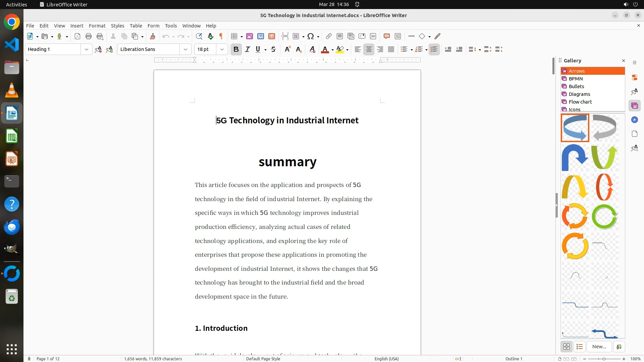
Task: Click the Clone Formatting paintbrush icon
Action: pyautogui.click(x=153, y=36)
